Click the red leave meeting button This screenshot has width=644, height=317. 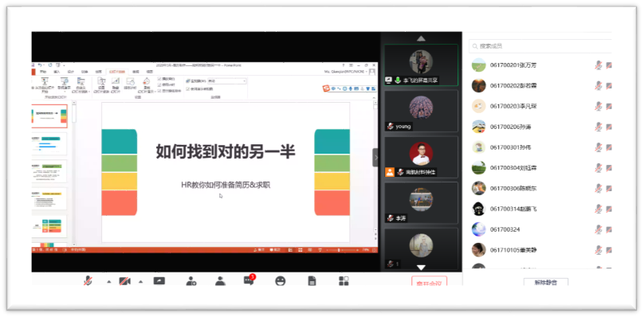coord(429,282)
